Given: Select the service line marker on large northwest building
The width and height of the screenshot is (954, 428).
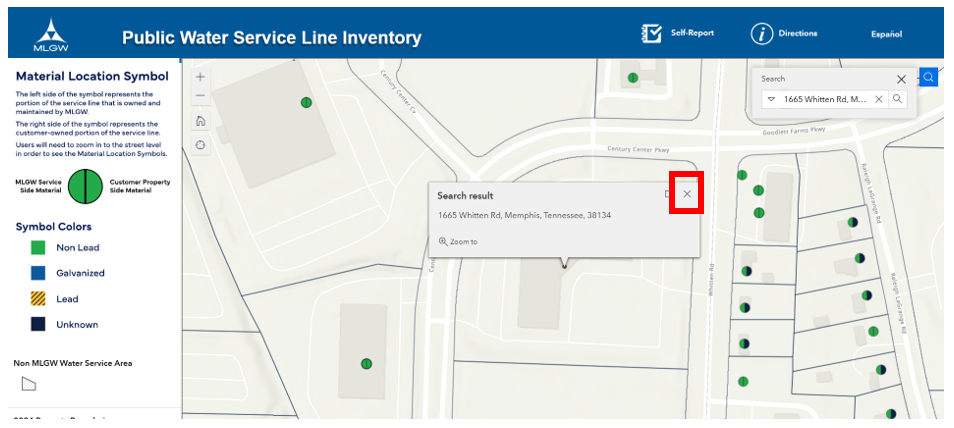Looking at the screenshot, I should point(307,102).
